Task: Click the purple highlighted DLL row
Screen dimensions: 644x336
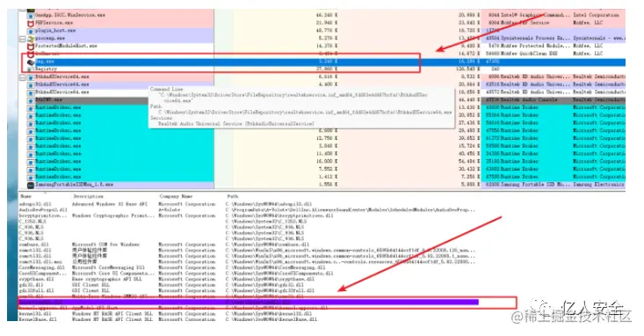Action: point(248,303)
